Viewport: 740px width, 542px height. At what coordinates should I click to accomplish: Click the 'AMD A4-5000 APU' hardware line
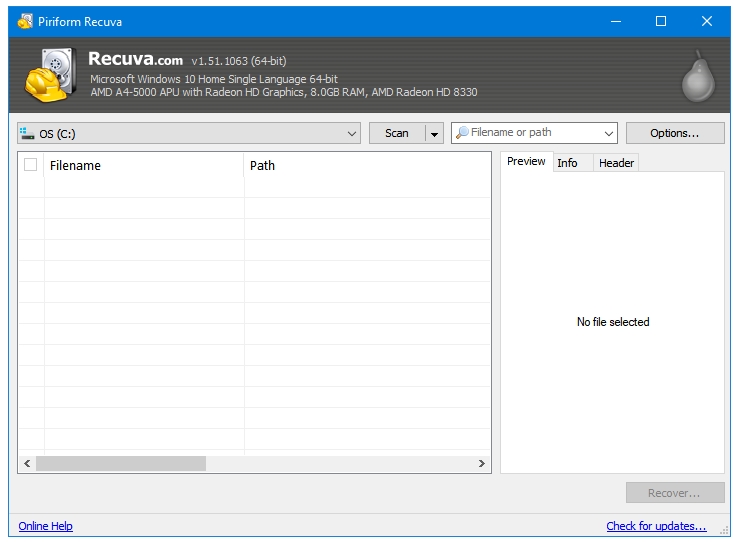coord(284,92)
